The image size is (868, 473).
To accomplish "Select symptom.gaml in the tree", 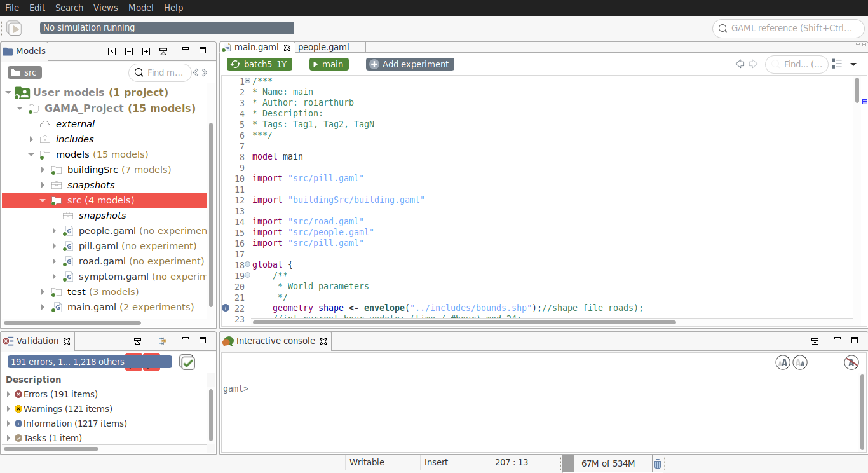I will coord(114,277).
